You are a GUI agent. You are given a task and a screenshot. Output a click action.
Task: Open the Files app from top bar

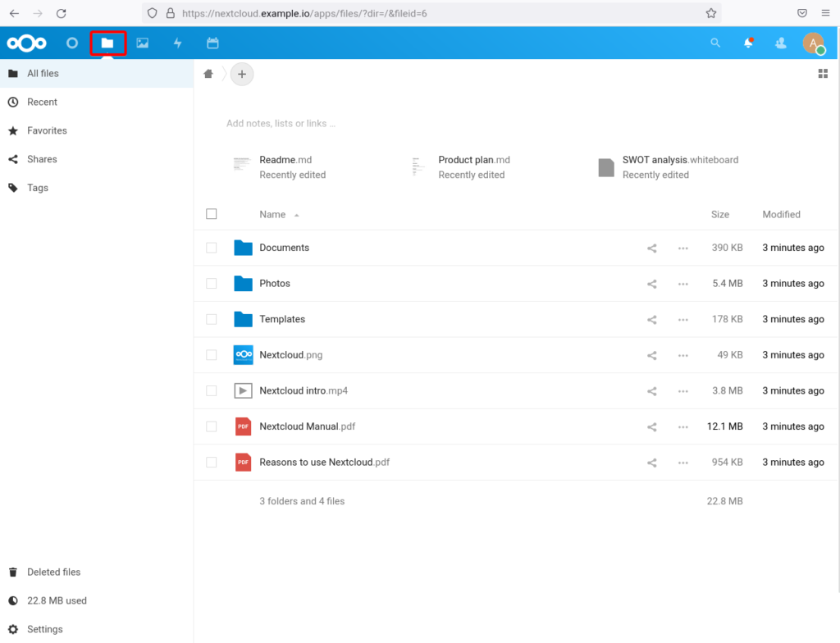[107, 43]
